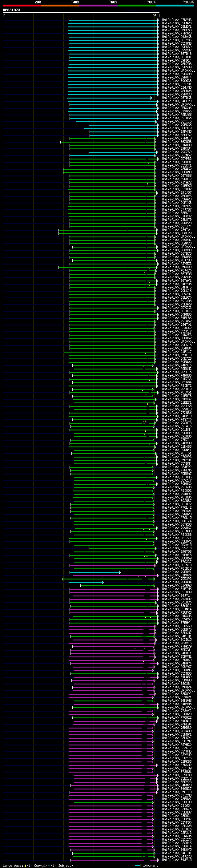Viewport: 197px width, 868px height.
Task: Click the cyan alignment bar for UniRef100_C6TDX8
Action: (110, 98)
